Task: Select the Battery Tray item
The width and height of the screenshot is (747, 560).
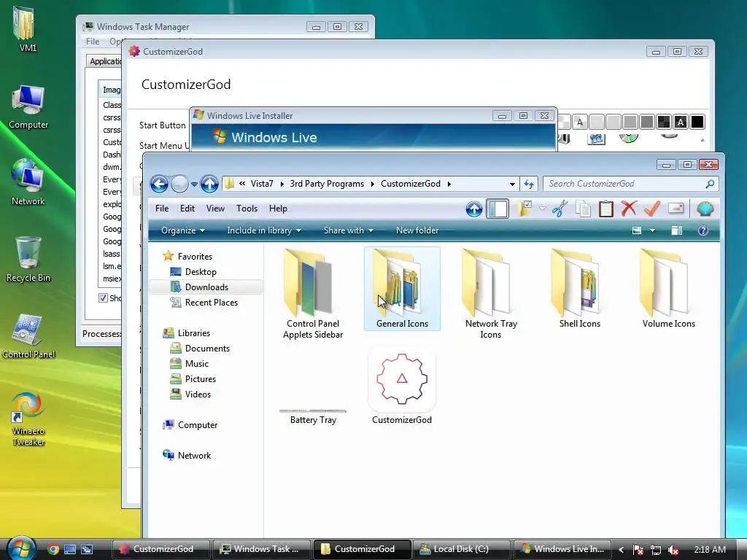Action: [313, 416]
